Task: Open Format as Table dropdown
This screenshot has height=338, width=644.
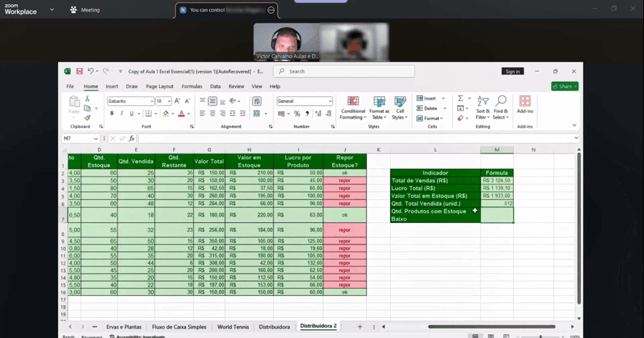Action: pyautogui.click(x=379, y=108)
